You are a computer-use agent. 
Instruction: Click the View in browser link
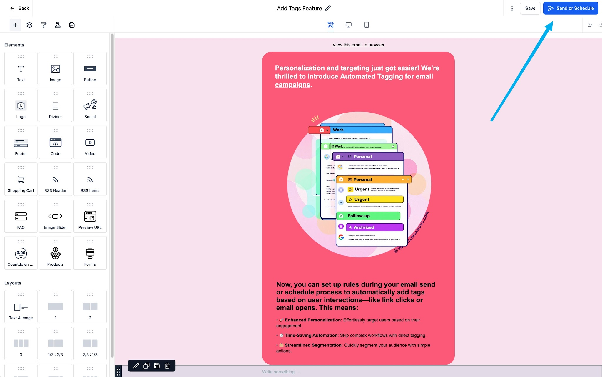click(x=358, y=45)
